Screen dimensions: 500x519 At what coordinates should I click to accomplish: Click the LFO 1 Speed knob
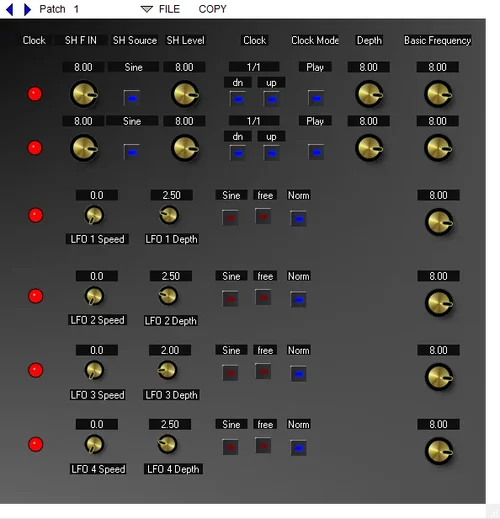[94, 215]
